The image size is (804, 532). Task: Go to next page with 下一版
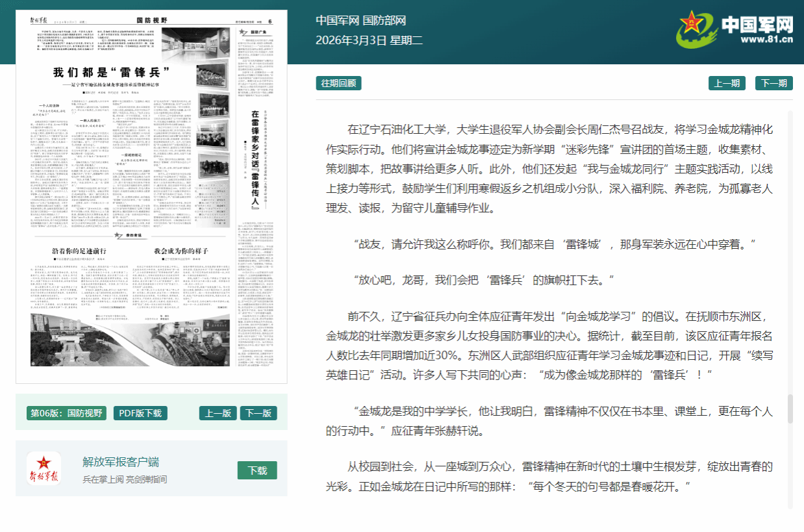tap(258, 413)
